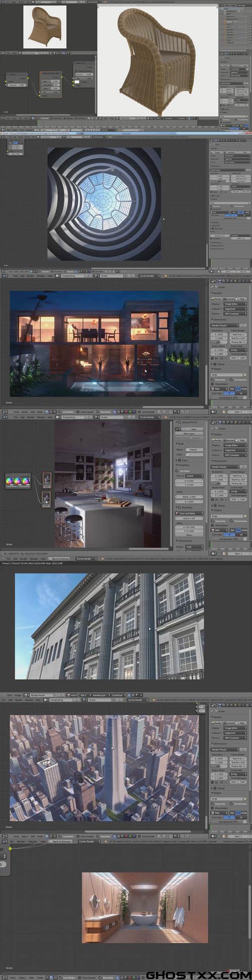Select RGBA color mode in night house Output panel
This screenshot has height=980, width=252.
[x=244, y=389]
